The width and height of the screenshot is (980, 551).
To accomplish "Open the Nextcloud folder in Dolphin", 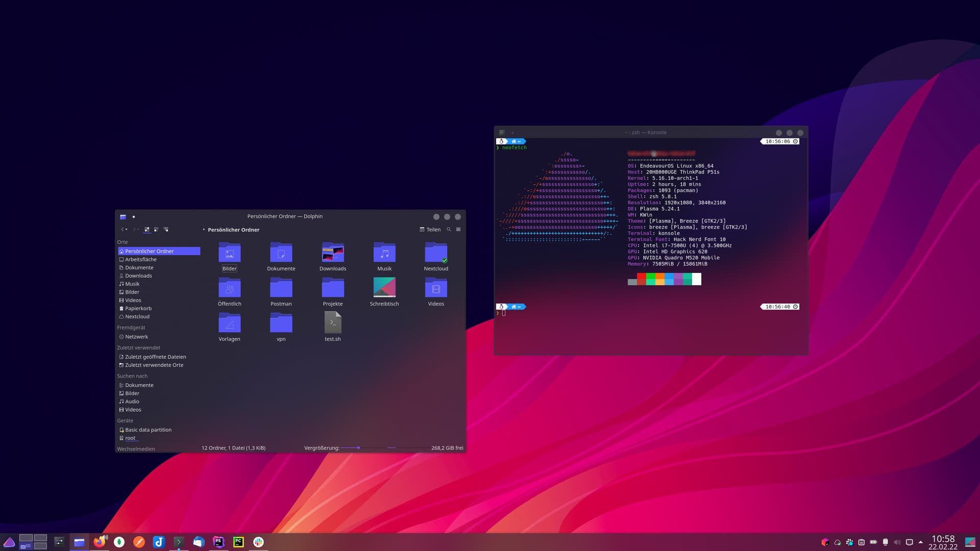I will (435, 254).
